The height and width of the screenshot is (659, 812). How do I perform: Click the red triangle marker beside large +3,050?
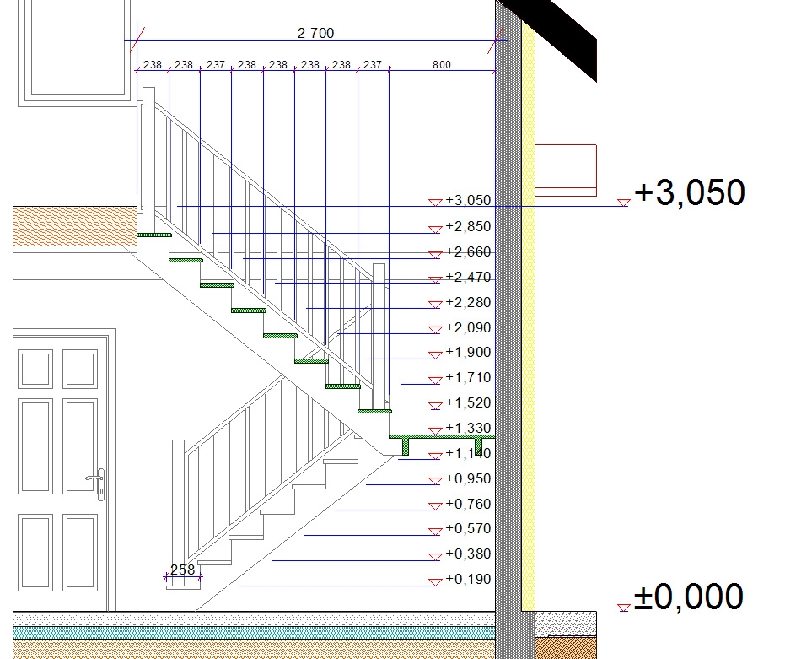pyautogui.click(x=623, y=203)
